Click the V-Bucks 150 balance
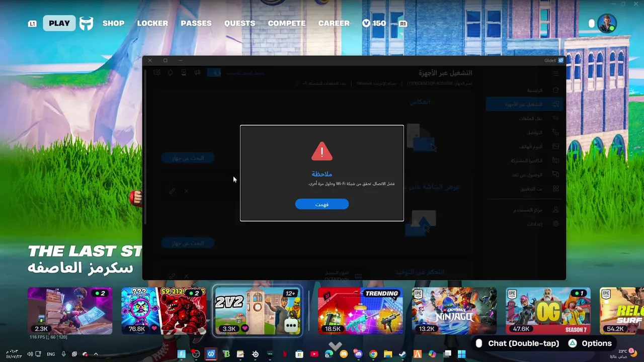 [374, 23]
